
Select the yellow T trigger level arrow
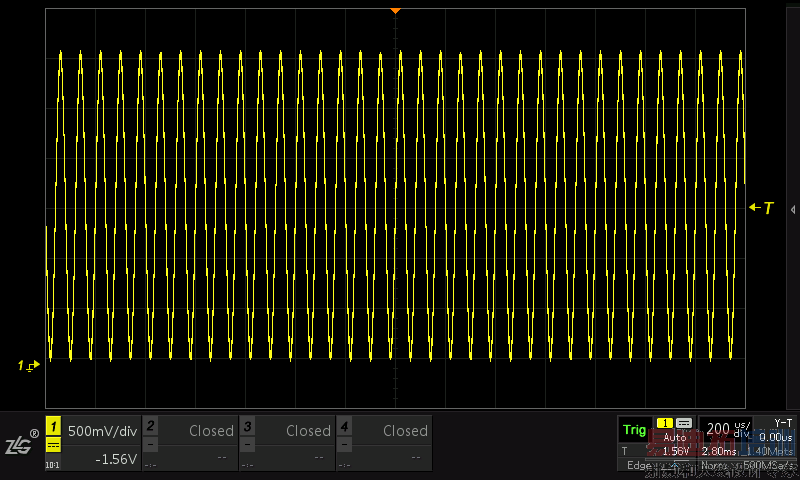pos(761,208)
